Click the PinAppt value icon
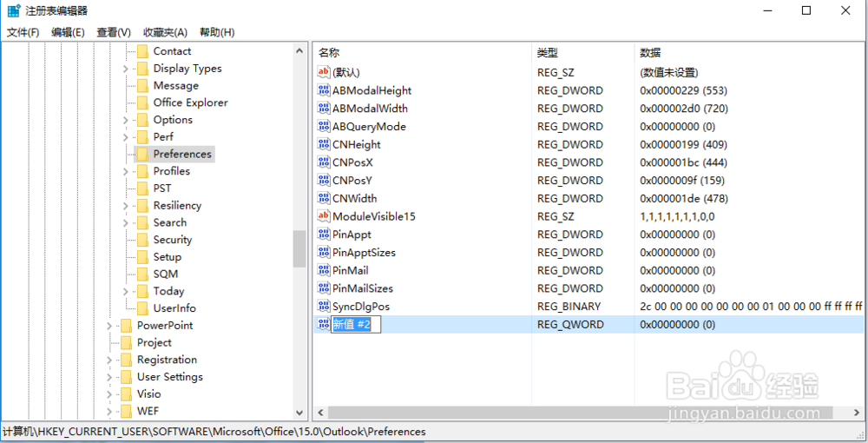The width and height of the screenshot is (868, 443). click(x=324, y=235)
